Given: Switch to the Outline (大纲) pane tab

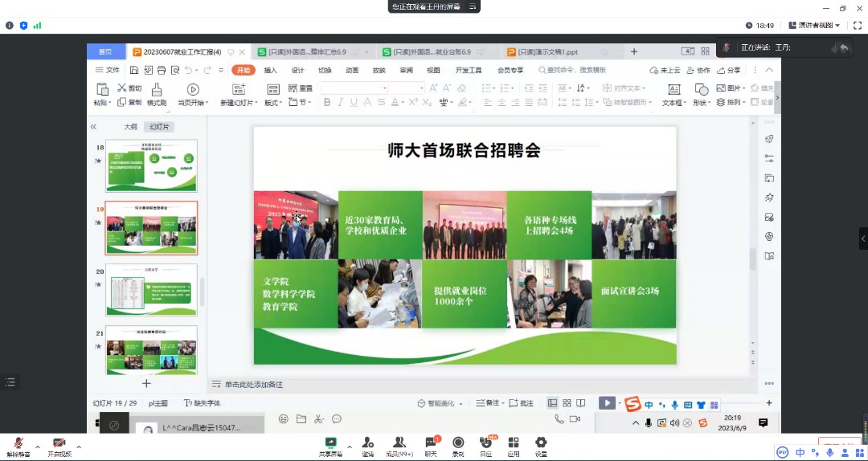Looking at the screenshot, I should pos(130,127).
